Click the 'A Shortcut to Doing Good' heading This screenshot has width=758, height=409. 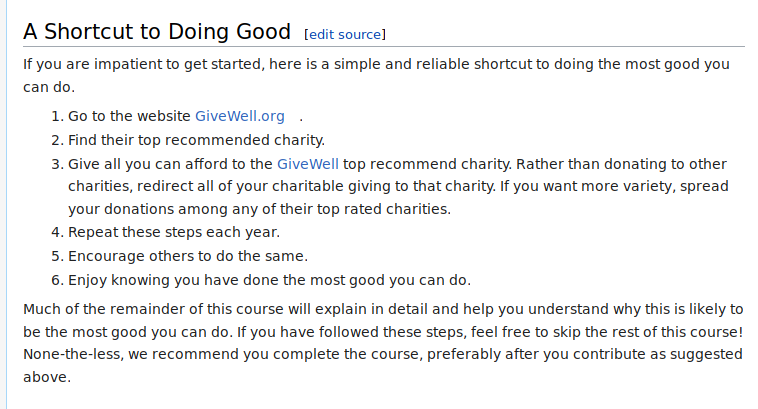157,31
